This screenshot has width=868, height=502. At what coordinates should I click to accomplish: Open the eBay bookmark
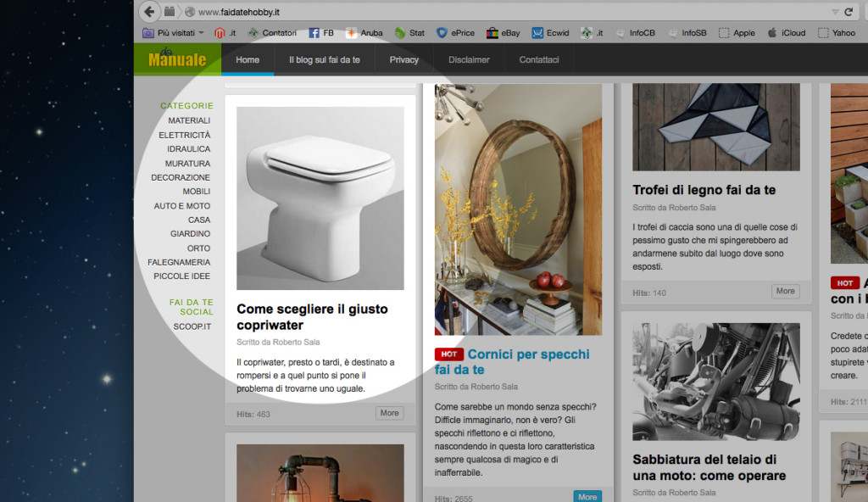[504, 32]
